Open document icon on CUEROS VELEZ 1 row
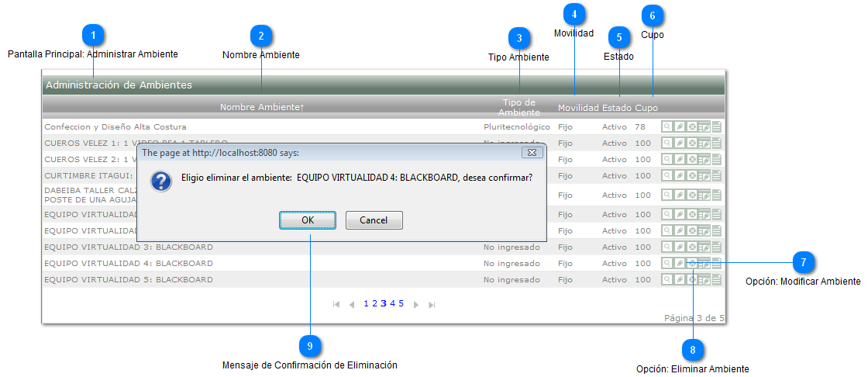The height and width of the screenshot is (377, 868). (x=716, y=143)
